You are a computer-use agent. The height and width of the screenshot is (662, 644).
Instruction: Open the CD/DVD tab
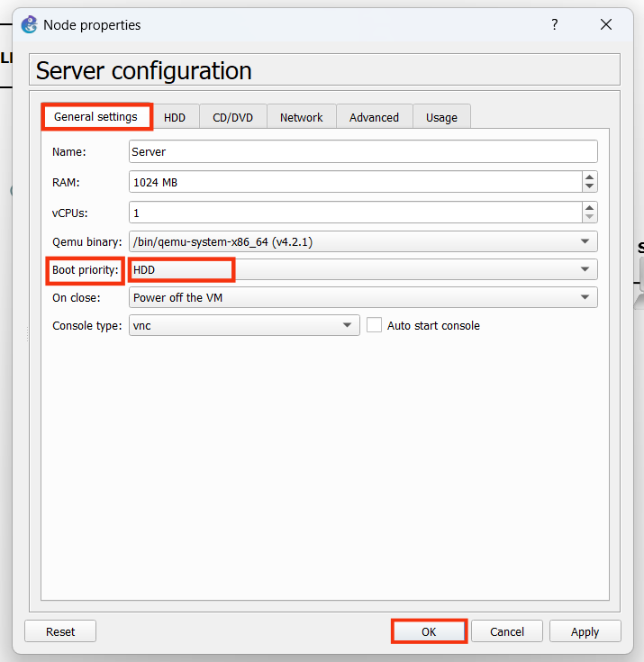pyautogui.click(x=232, y=117)
